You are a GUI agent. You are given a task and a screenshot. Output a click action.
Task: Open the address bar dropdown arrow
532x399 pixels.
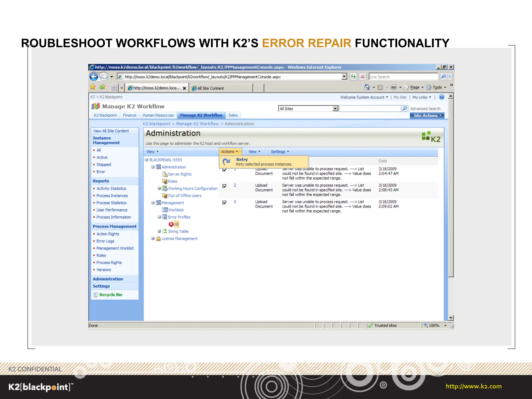pos(344,77)
